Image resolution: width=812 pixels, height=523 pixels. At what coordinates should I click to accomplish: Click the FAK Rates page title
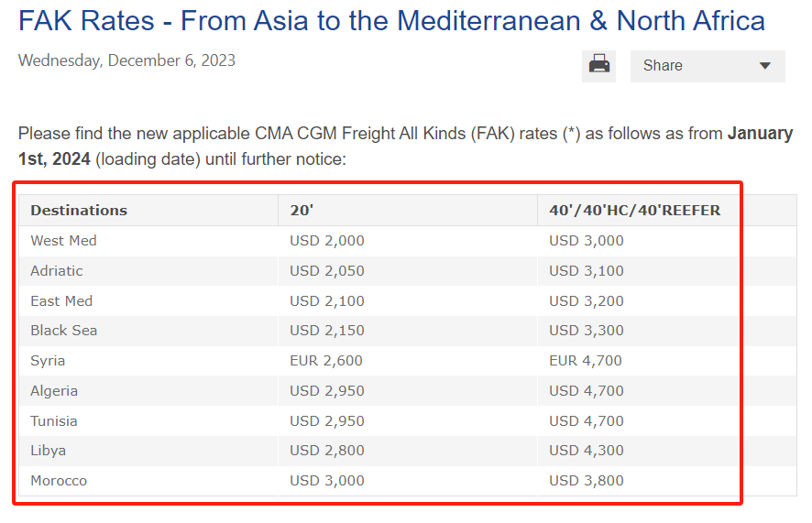point(391,21)
